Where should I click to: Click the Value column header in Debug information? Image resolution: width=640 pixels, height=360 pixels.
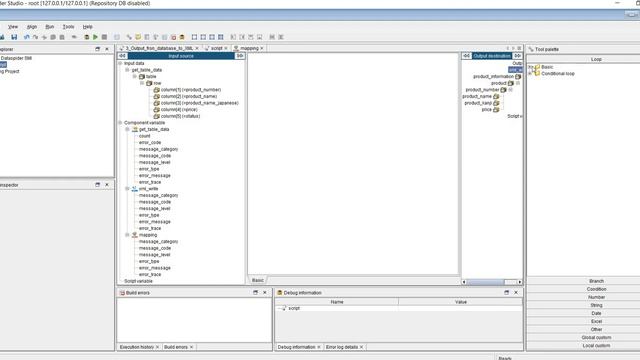460,302
